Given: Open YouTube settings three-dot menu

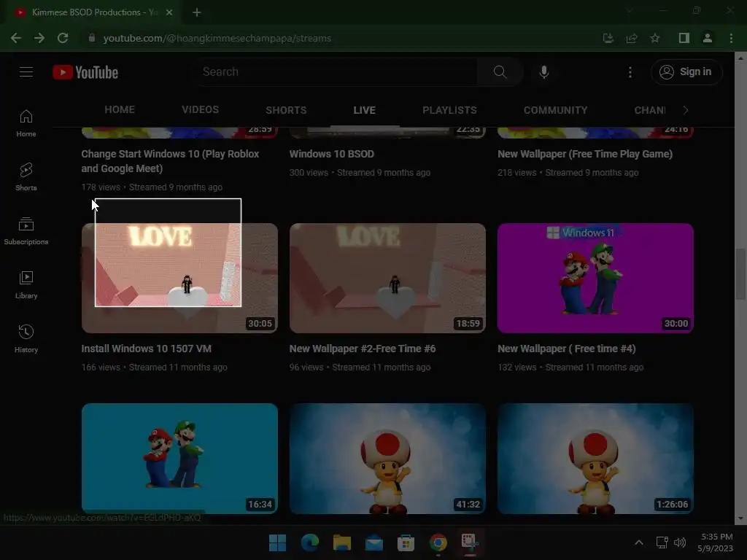Looking at the screenshot, I should [630, 72].
